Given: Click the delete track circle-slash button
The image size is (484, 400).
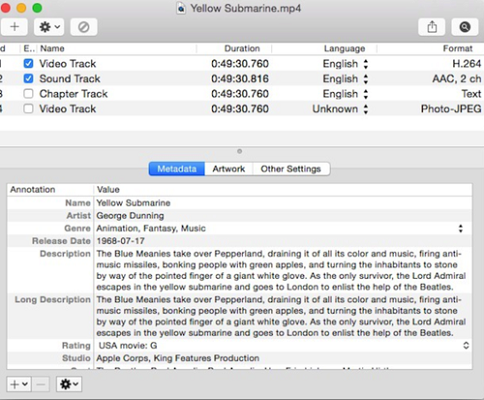Looking at the screenshot, I should point(84,27).
